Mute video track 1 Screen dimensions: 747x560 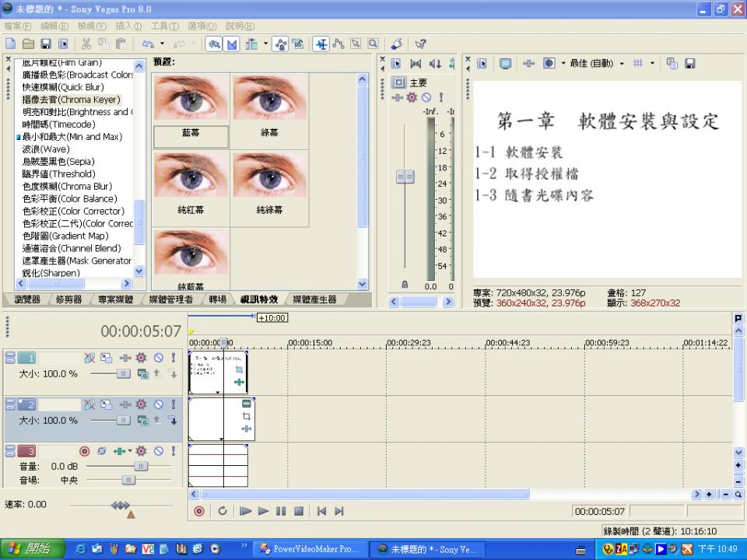pyautogui.click(x=160, y=357)
